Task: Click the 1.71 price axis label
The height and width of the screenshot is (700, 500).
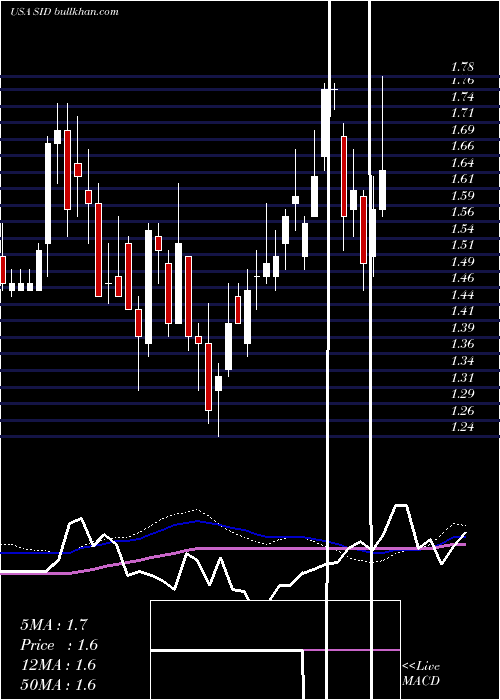Action: (462, 113)
